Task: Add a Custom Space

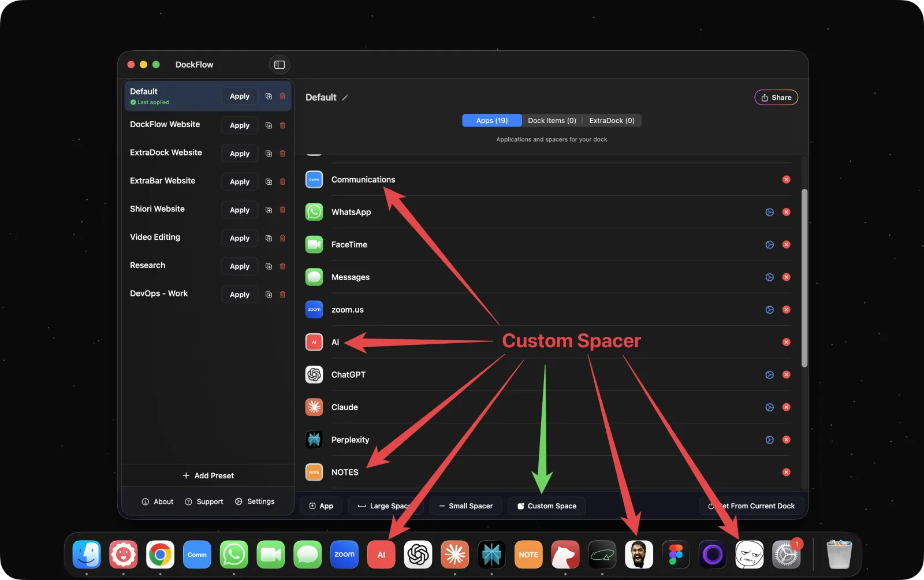Action: click(x=546, y=506)
